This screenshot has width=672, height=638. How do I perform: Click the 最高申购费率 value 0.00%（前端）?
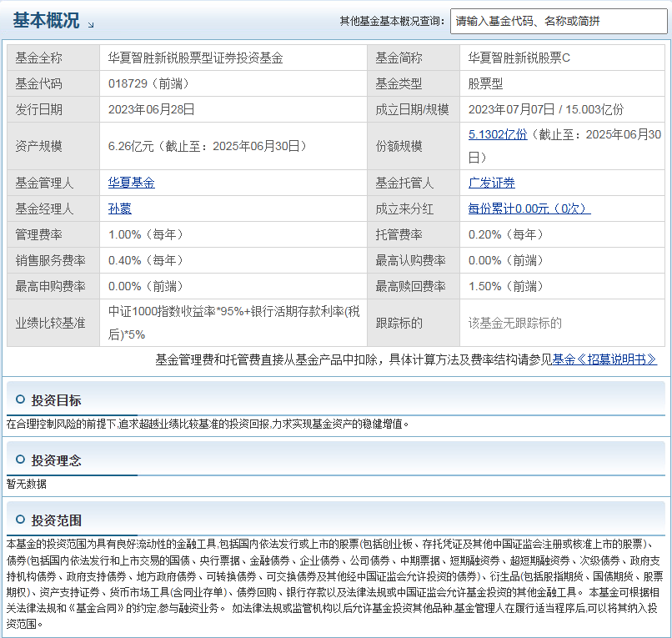[146, 286]
